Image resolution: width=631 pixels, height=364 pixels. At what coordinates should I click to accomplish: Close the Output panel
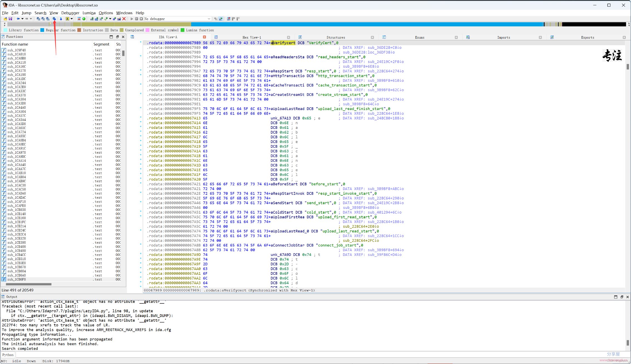pos(628,297)
